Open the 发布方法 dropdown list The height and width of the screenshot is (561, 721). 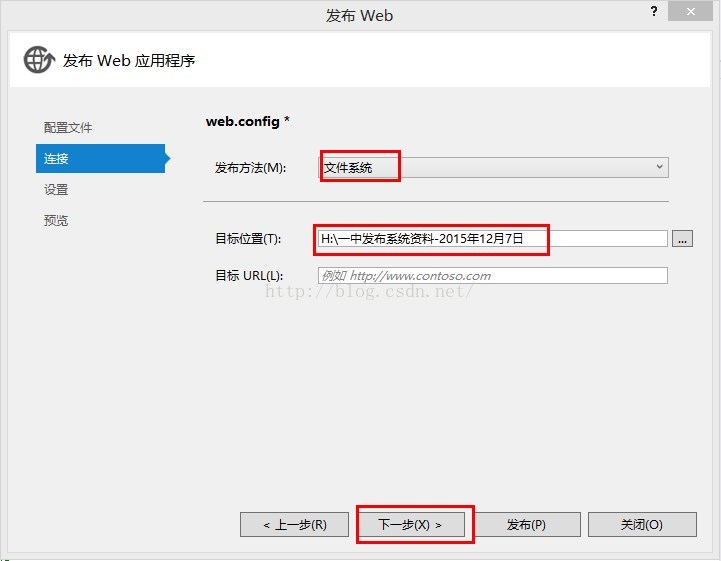493,167
